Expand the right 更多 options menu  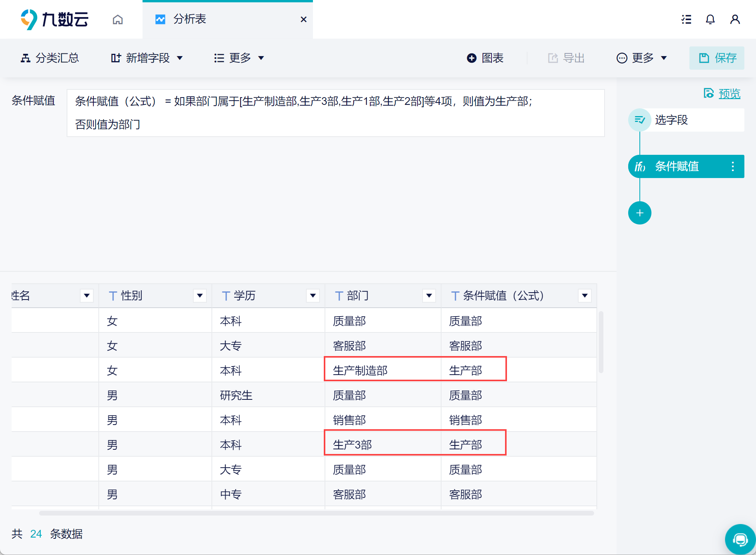[642, 58]
